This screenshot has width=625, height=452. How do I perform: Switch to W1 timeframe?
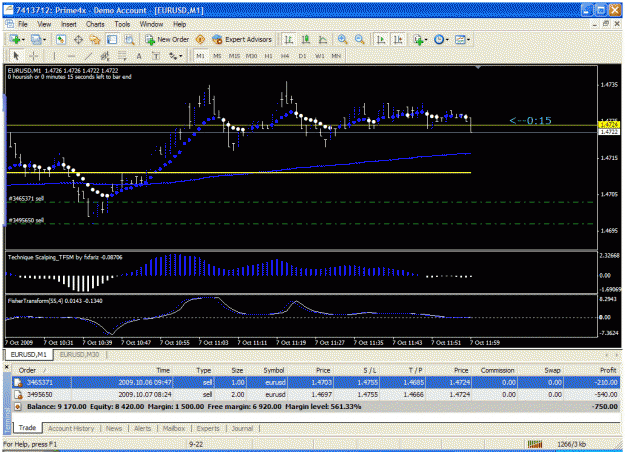tap(320, 56)
